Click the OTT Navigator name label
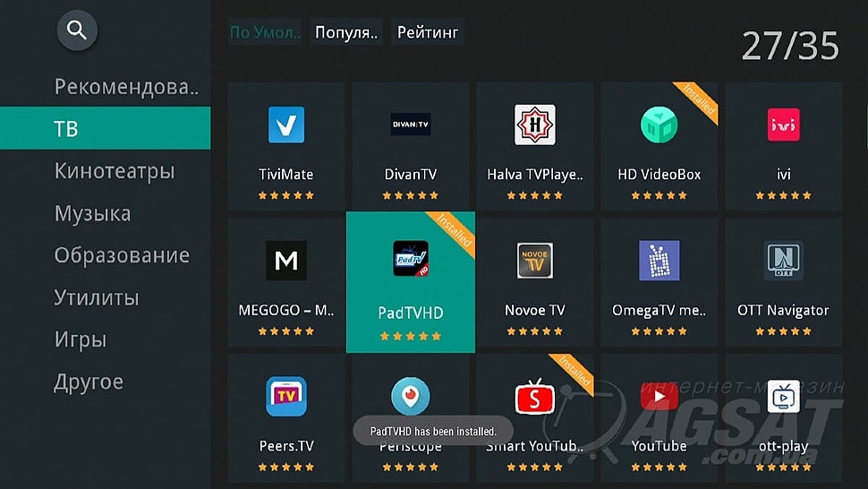This screenshot has width=868, height=489. [x=783, y=310]
